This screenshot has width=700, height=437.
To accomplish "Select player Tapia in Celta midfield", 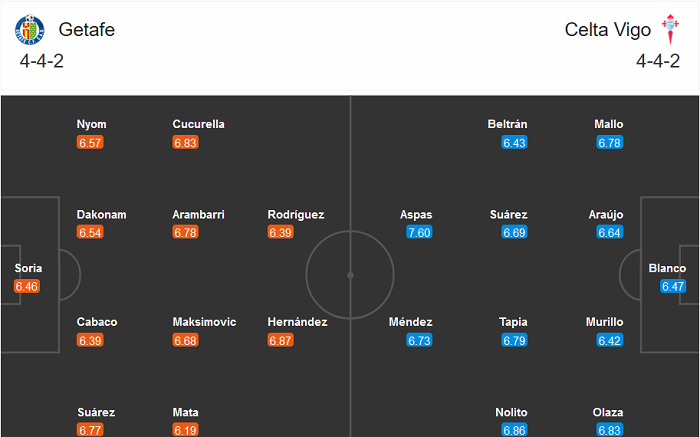I will pos(513,322).
